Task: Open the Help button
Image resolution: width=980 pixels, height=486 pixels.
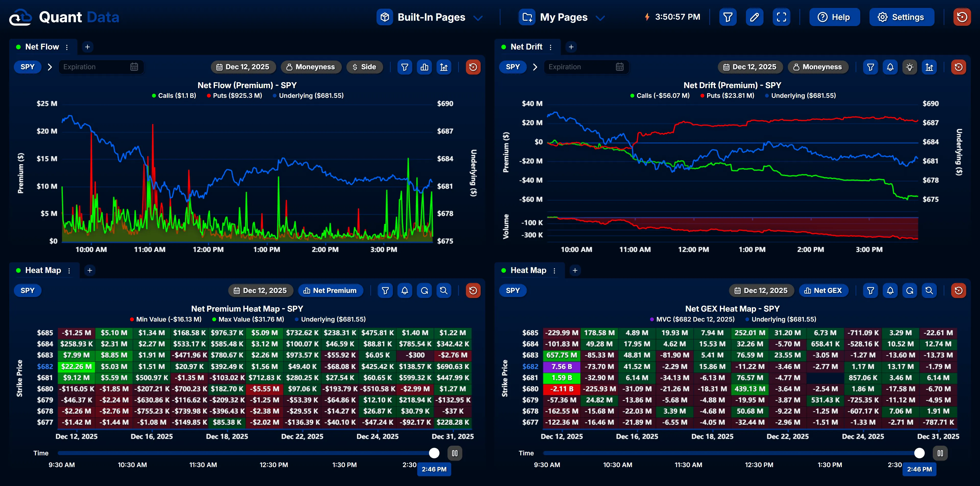Action: 834,17
